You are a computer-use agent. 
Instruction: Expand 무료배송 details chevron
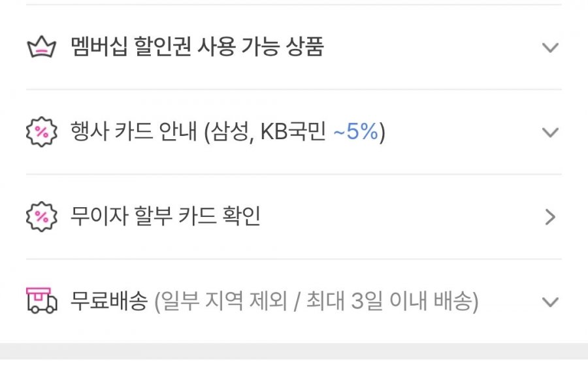(x=550, y=302)
